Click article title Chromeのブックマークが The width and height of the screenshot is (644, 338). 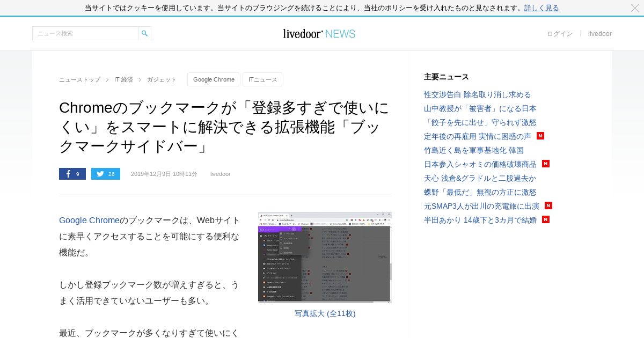pyautogui.click(x=224, y=127)
